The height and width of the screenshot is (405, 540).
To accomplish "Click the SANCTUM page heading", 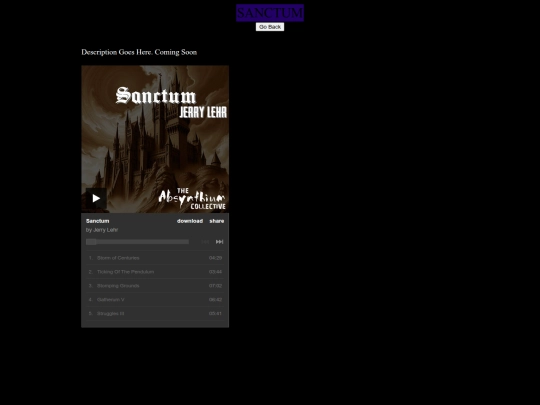I will 270,13.
